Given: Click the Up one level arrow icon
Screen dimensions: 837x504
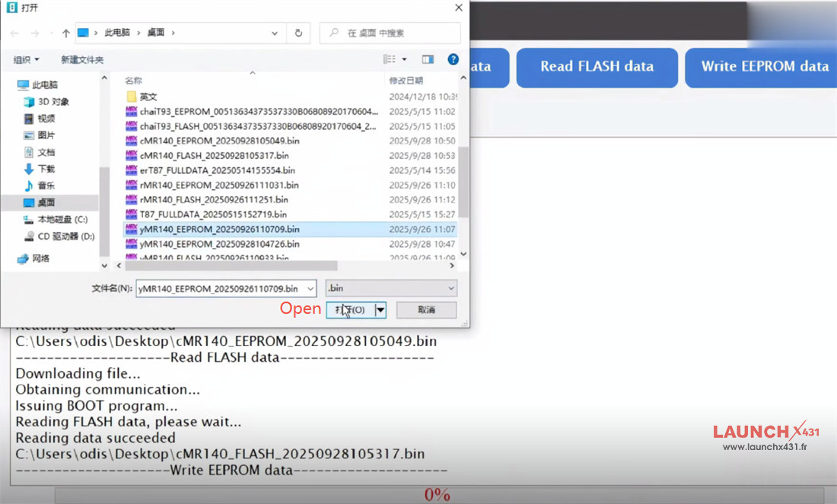Looking at the screenshot, I should (x=66, y=33).
